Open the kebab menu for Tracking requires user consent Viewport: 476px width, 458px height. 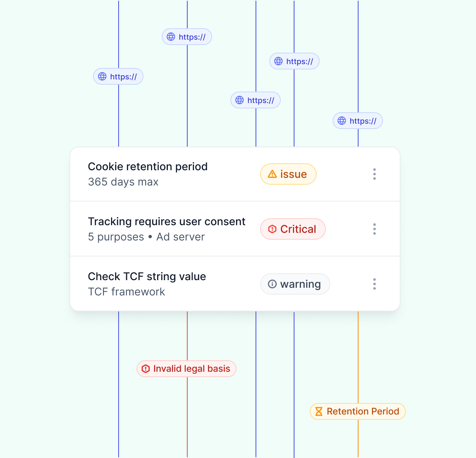click(375, 229)
